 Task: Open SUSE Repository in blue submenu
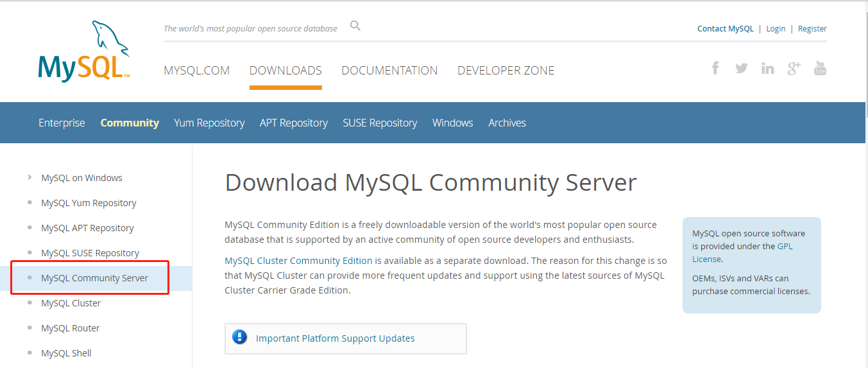tap(380, 123)
